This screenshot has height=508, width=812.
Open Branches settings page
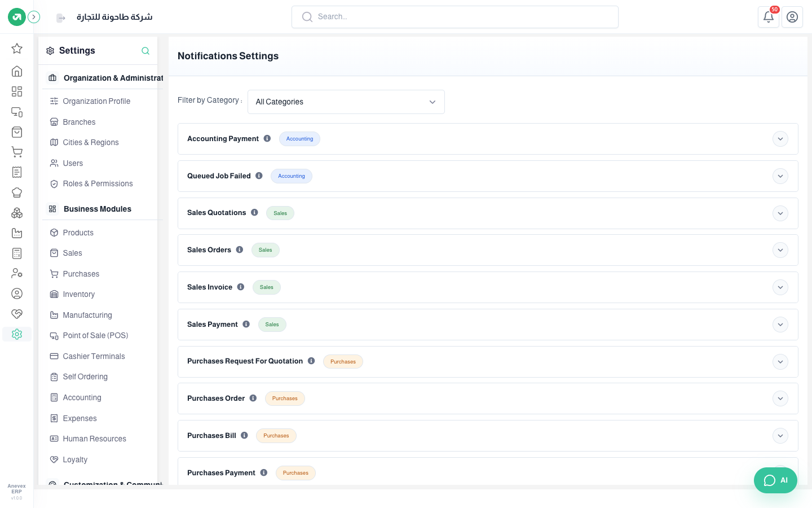point(79,122)
